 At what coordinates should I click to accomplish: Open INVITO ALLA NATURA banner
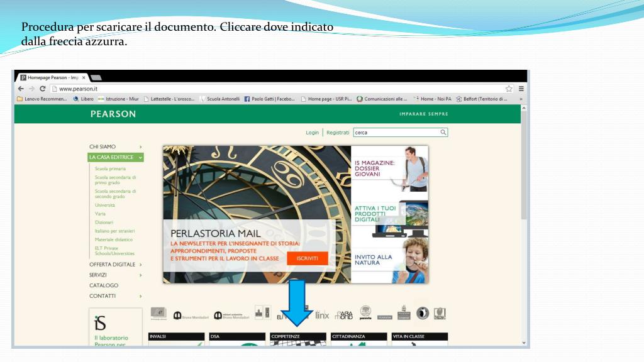point(390,260)
